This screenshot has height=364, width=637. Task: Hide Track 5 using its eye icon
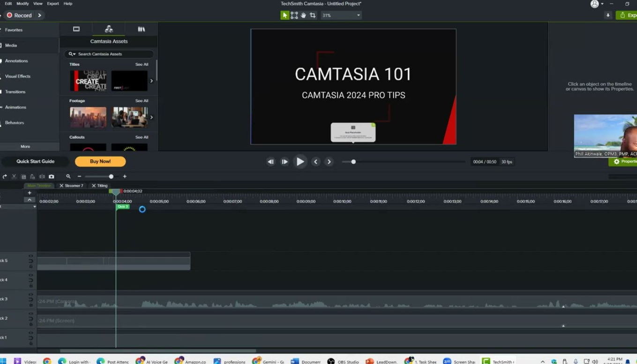pyautogui.click(x=31, y=256)
